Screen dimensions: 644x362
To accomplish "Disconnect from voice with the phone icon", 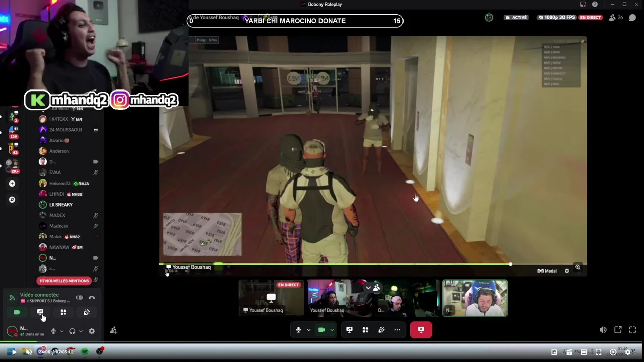I will 92,298.
